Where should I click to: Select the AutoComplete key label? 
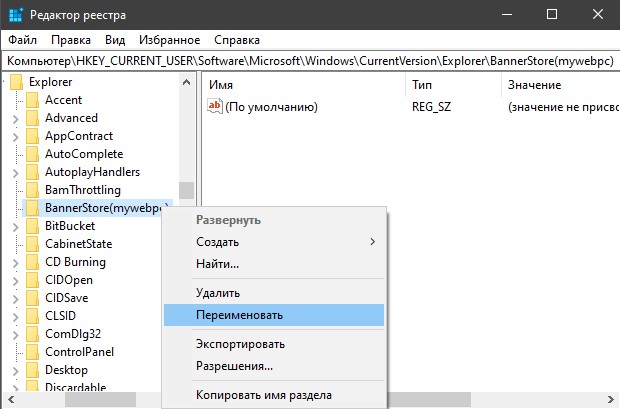click(x=84, y=154)
